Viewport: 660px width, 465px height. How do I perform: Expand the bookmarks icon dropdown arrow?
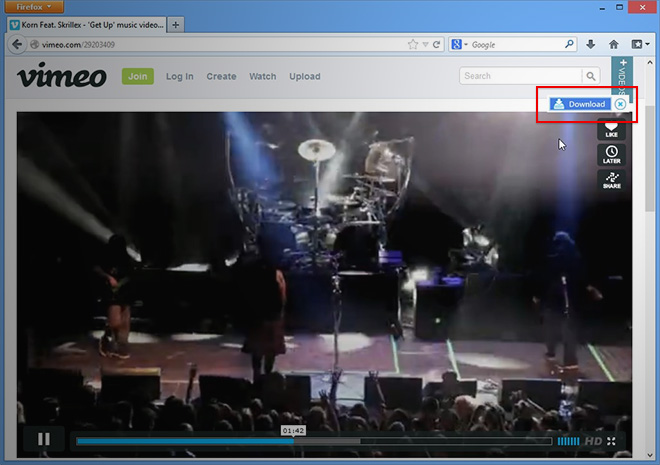pyautogui.click(x=647, y=44)
